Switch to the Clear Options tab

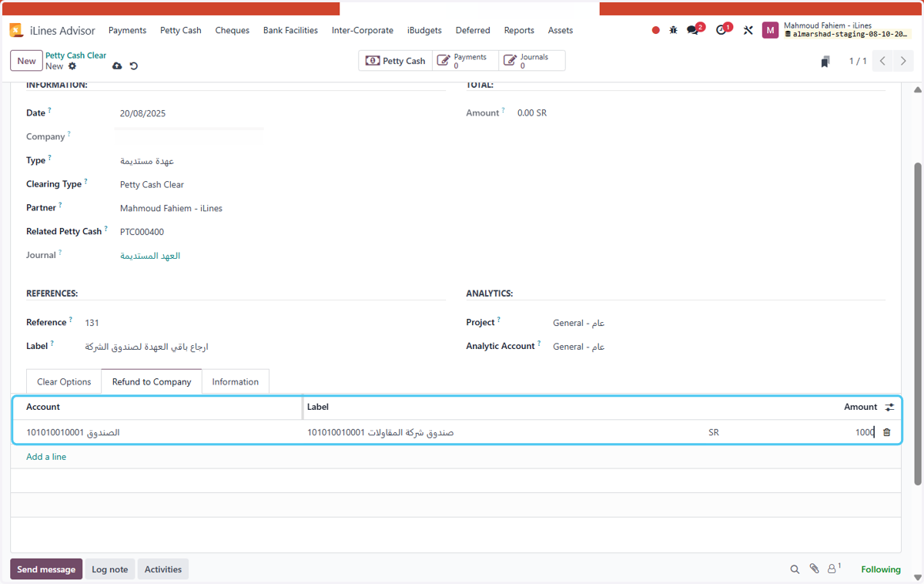click(64, 381)
